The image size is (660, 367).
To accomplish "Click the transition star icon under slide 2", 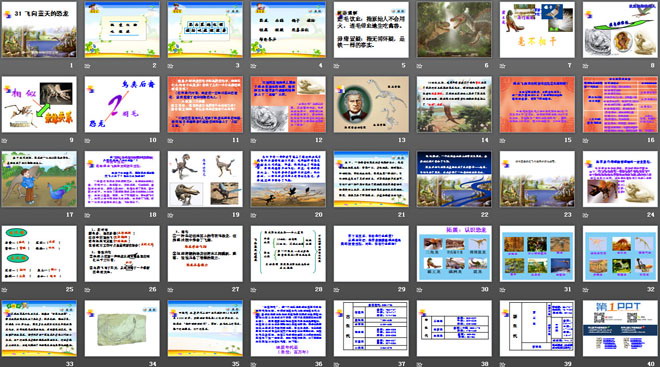I will 87,66.
